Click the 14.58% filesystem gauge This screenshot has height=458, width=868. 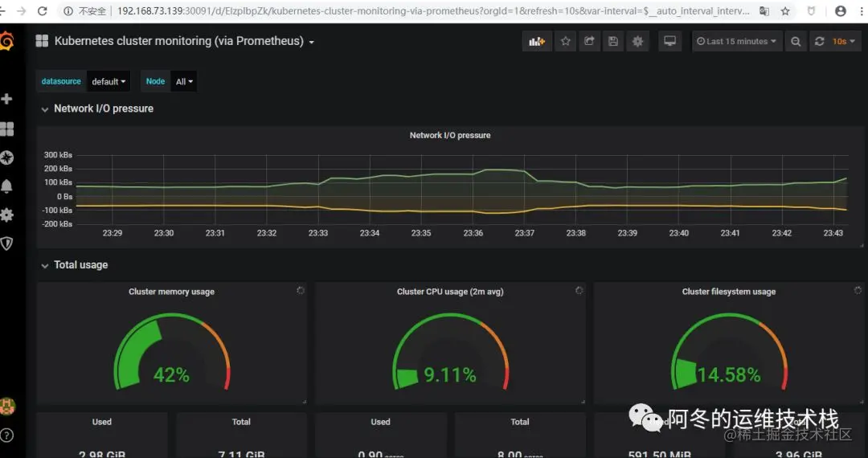tap(729, 352)
